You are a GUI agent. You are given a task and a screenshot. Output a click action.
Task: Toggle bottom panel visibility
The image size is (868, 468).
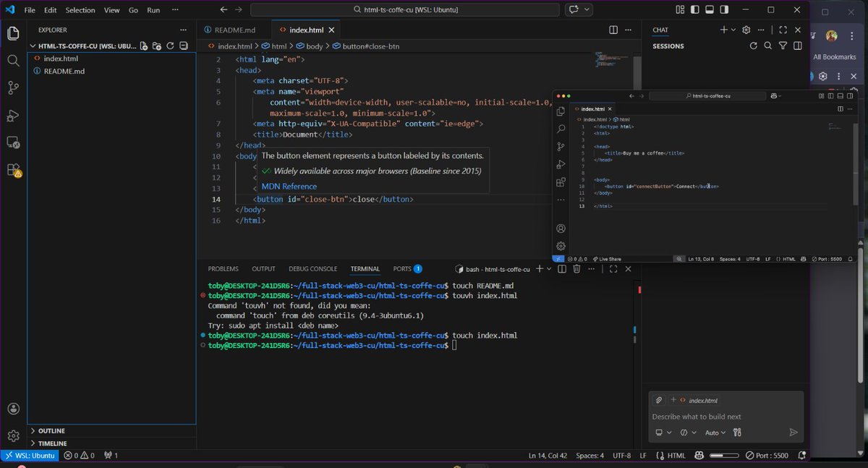point(709,10)
